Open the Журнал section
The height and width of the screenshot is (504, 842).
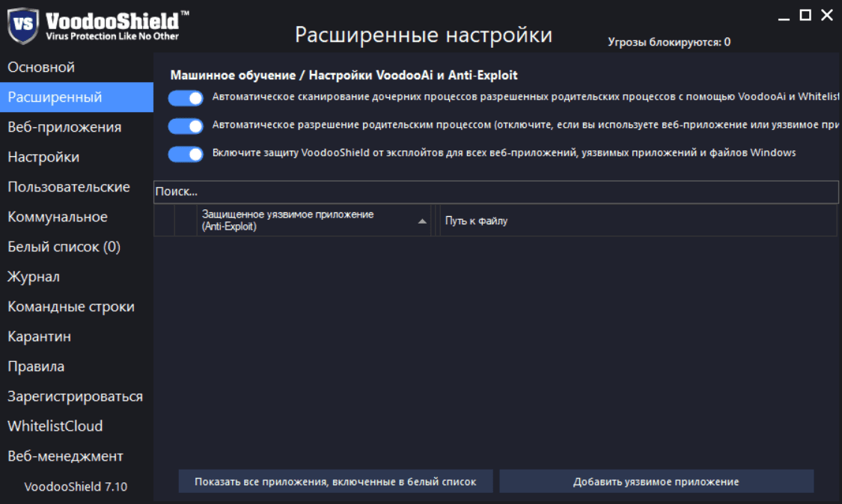77,277
